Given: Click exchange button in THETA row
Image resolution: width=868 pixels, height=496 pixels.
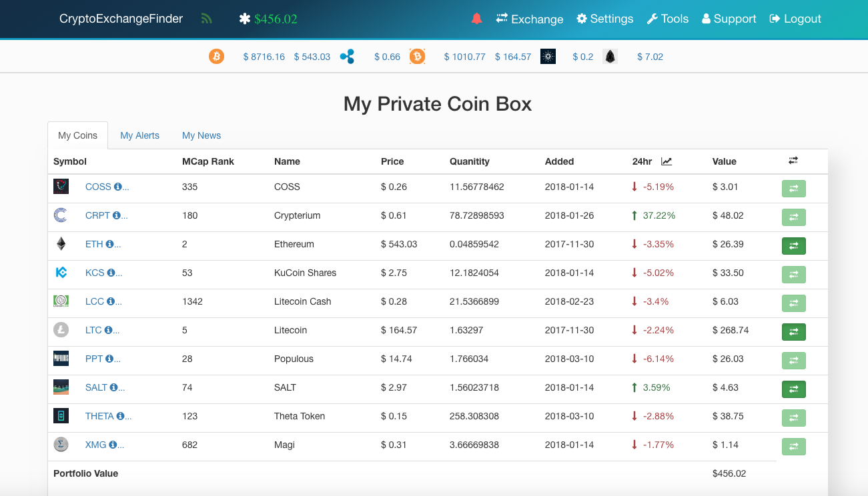Looking at the screenshot, I should pyautogui.click(x=794, y=418).
